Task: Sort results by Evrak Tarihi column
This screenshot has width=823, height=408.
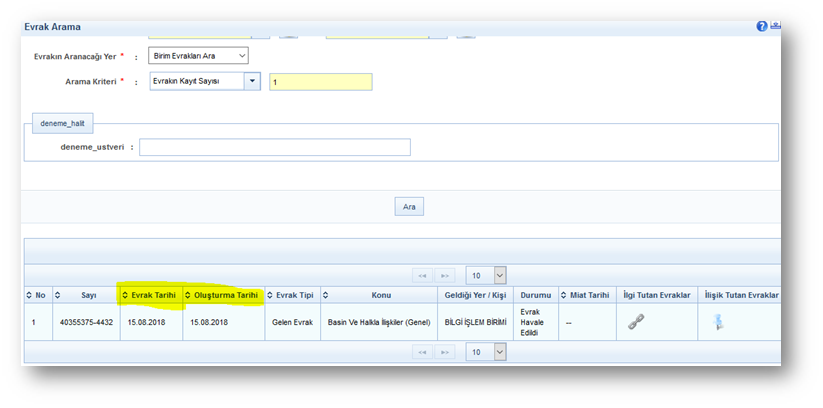Action: [x=150, y=295]
